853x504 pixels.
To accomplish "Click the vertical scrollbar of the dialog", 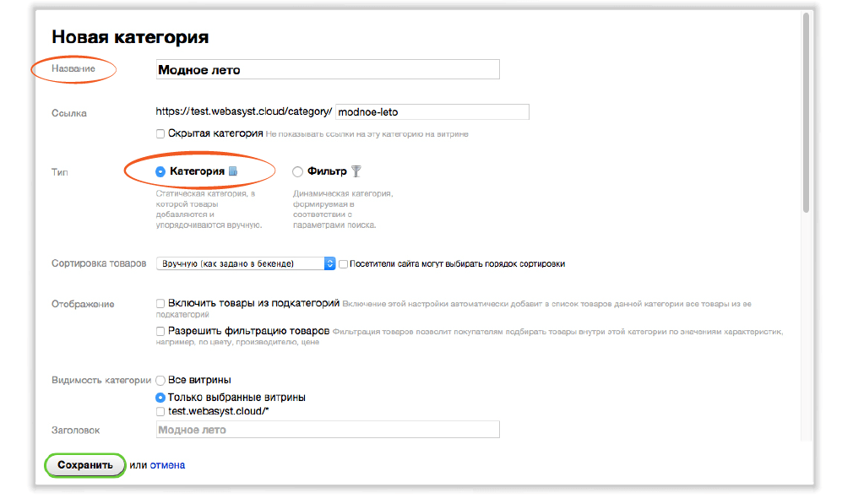I will coord(807,127).
